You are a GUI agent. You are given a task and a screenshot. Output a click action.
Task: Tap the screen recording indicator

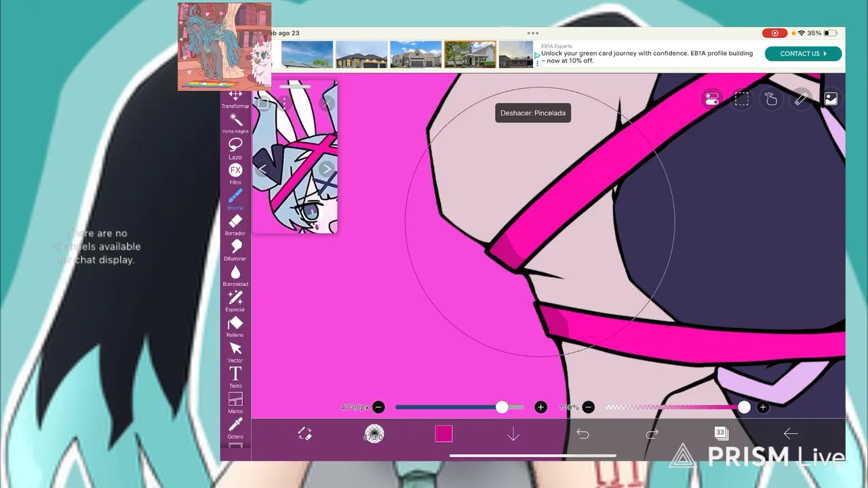pos(775,33)
